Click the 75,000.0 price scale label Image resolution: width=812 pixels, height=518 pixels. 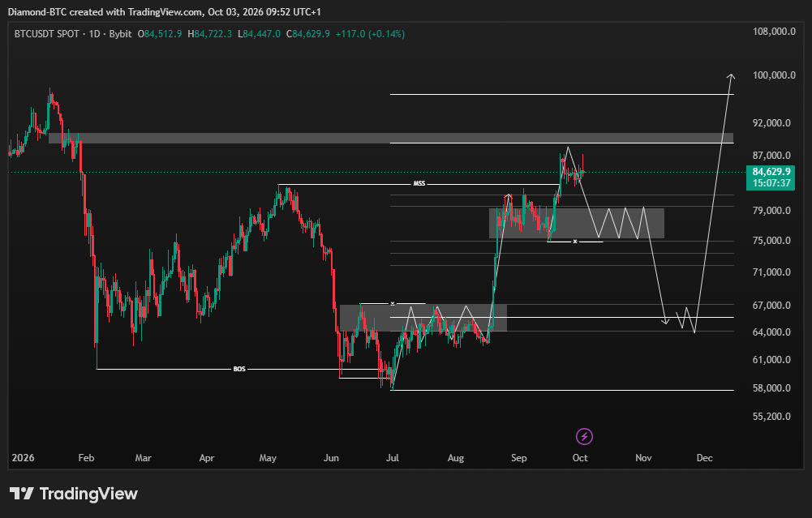(771, 241)
